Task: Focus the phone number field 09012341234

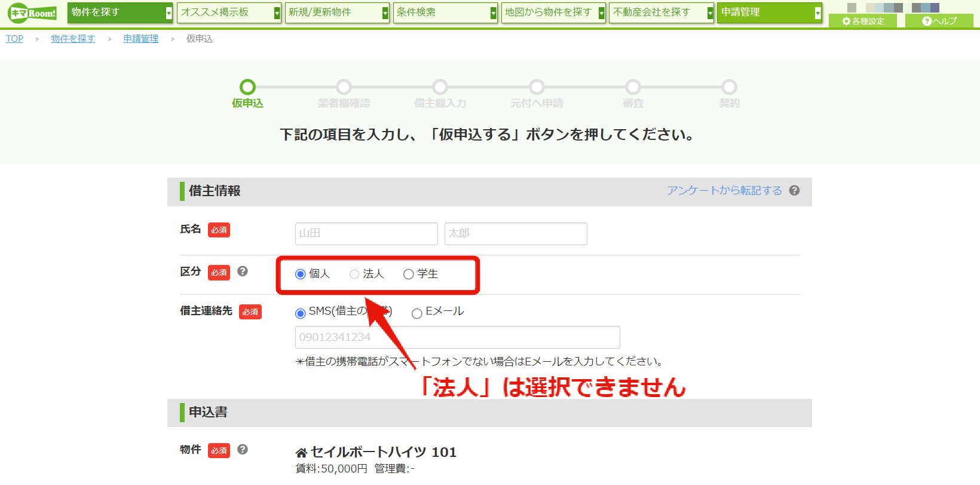Action: pyautogui.click(x=458, y=337)
